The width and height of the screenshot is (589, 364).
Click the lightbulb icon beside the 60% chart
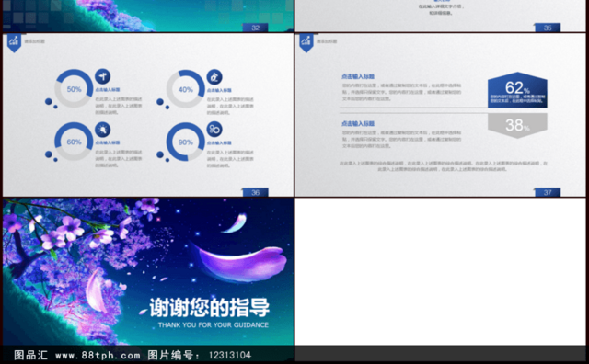coord(102,130)
